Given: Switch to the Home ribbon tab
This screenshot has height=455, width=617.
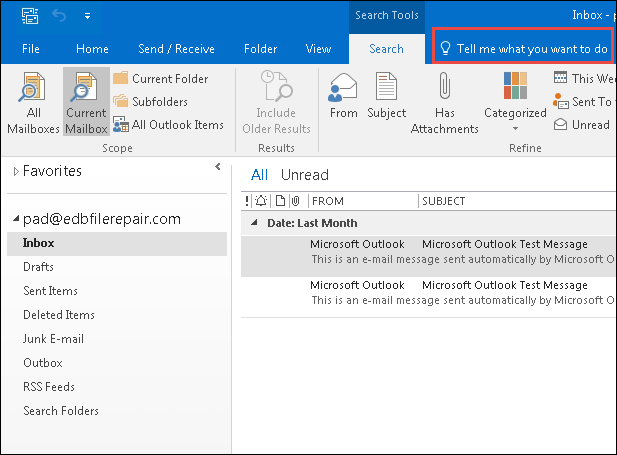Looking at the screenshot, I should 92,49.
